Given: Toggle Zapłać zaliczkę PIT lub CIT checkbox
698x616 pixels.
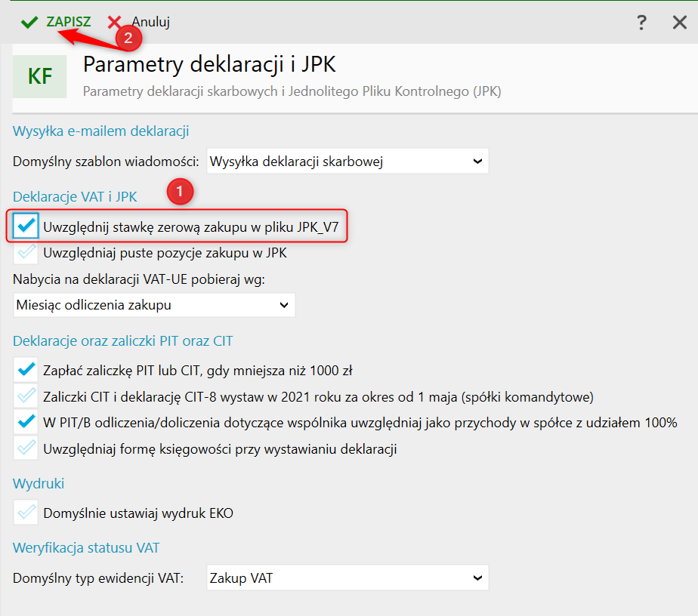Looking at the screenshot, I should (26, 370).
